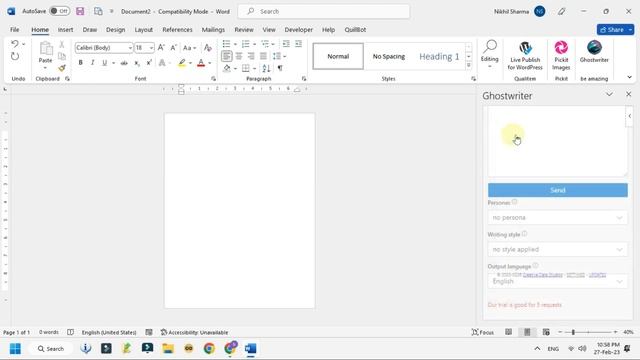The width and height of the screenshot is (640, 360).
Task: Toggle AutoSave switch off/on
Action: pos(60,11)
